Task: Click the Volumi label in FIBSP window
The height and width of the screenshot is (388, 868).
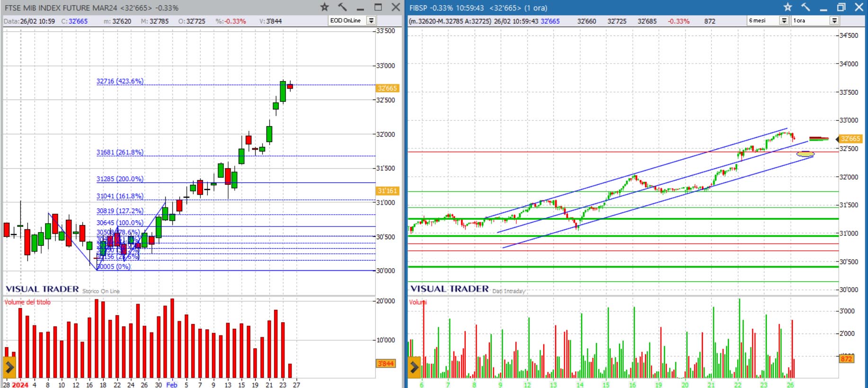Action: pos(418,302)
